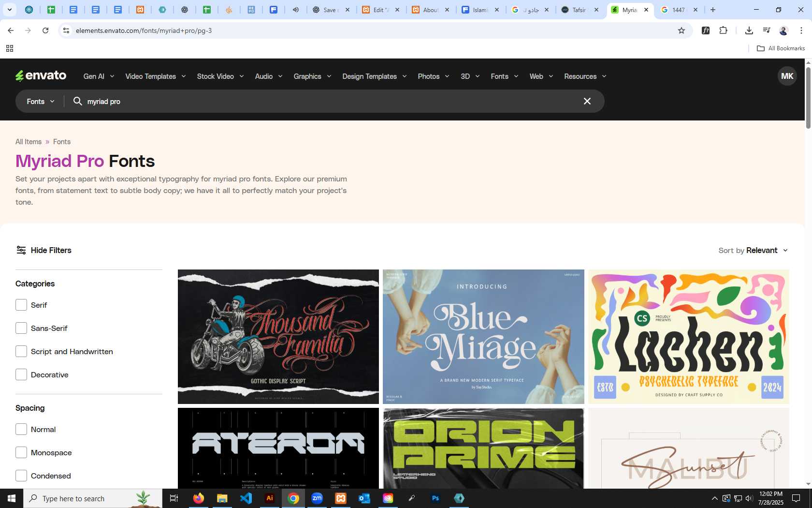Open the 3D nav menu
Image resolution: width=812 pixels, height=508 pixels.
coord(470,76)
